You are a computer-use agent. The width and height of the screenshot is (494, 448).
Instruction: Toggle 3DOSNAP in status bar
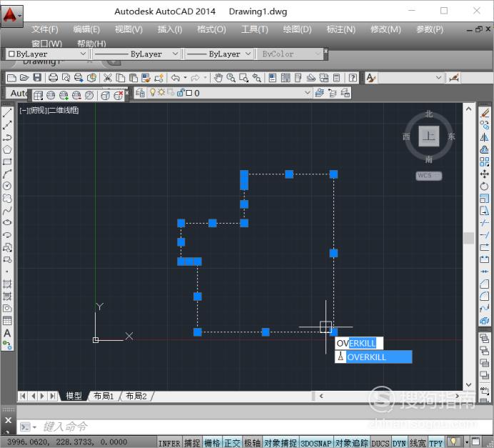coord(316,443)
